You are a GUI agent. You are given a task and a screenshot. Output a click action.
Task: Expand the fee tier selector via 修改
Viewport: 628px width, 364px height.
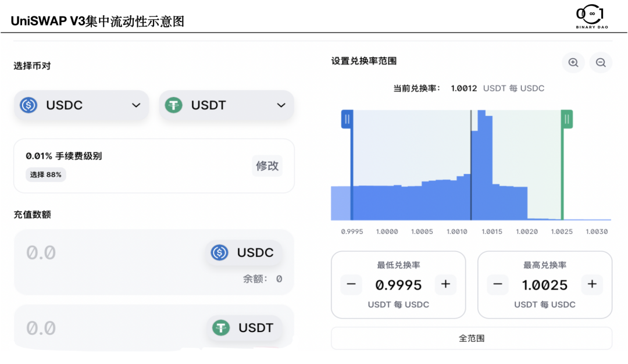tap(267, 166)
